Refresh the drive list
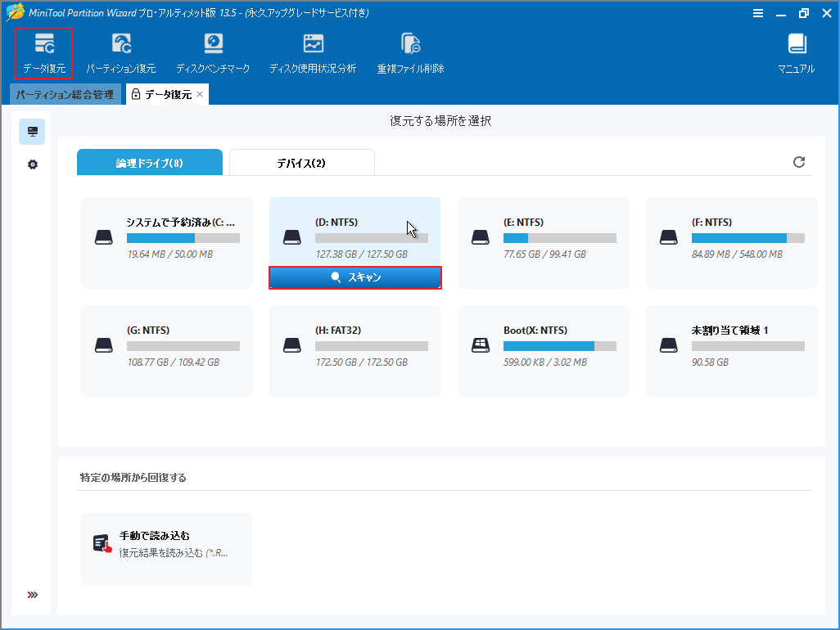 pos(799,162)
